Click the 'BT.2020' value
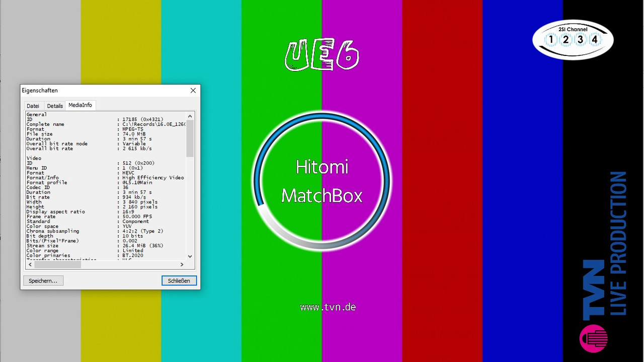Screen dimensions: 644x362 click(x=132, y=256)
